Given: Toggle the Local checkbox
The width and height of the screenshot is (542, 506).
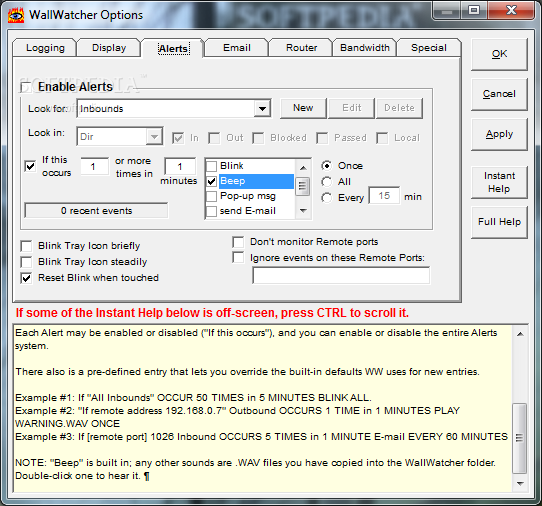Looking at the screenshot, I should tap(382, 138).
